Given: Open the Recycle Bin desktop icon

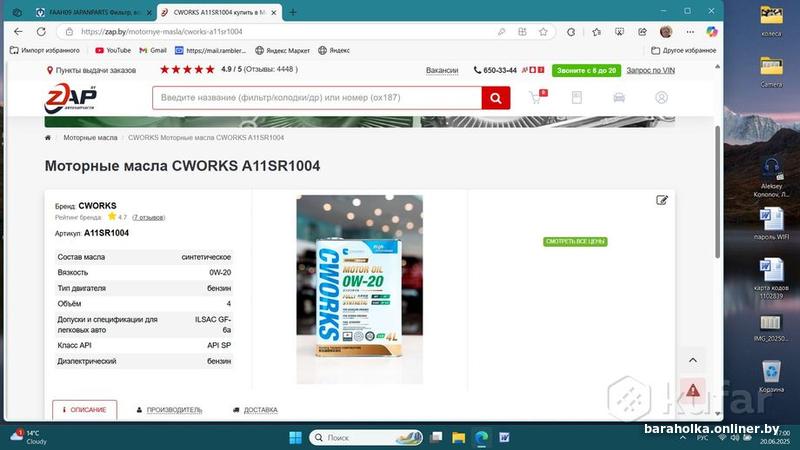Looking at the screenshot, I should click(x=771, y=377).
